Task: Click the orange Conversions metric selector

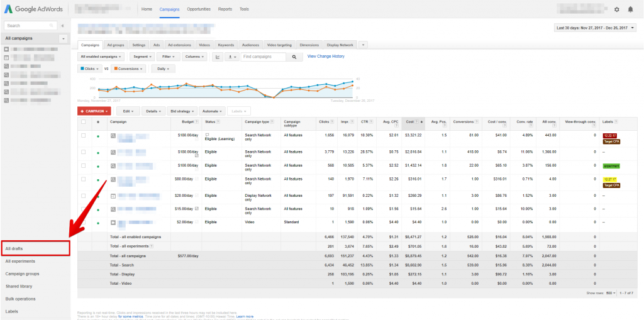Action: [128, 69]
